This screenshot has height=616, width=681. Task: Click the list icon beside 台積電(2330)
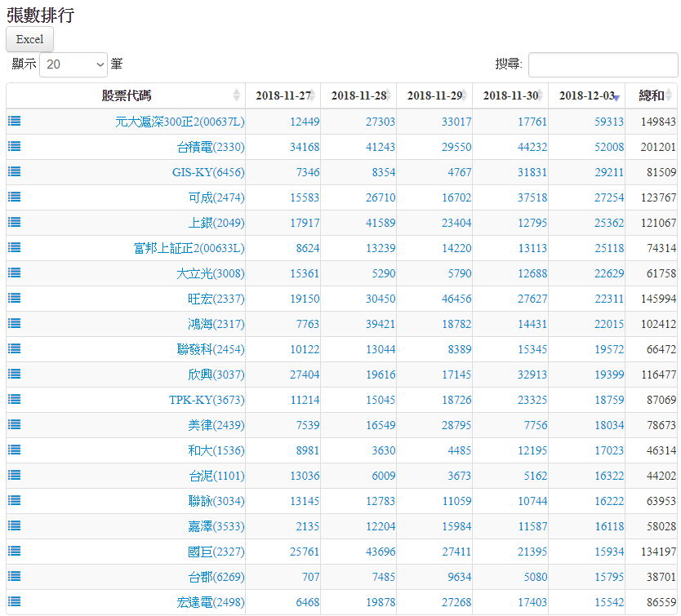(x=15, y=147)
